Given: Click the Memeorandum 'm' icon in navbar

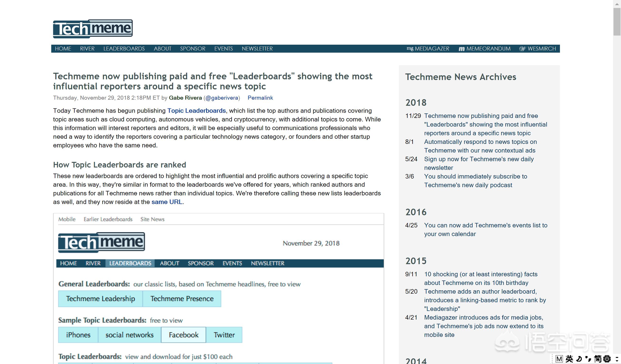Looking at the screenshot, I should tap(461, 49).
